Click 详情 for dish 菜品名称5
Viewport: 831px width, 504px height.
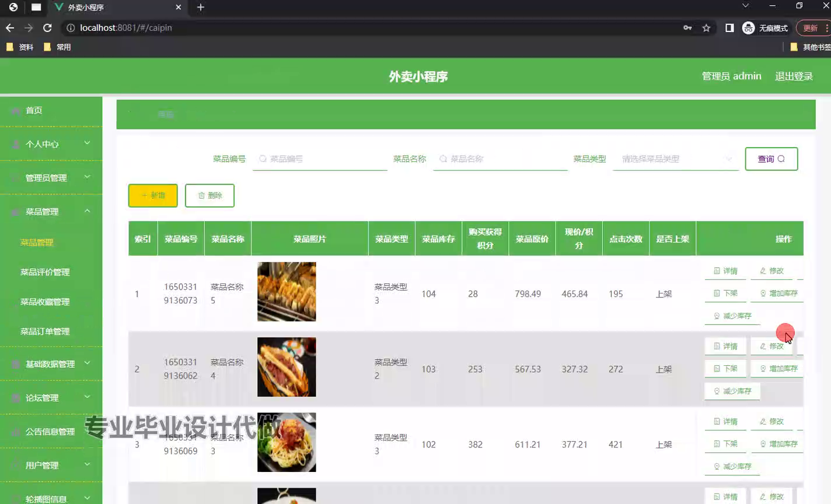(x=725, y=271)
